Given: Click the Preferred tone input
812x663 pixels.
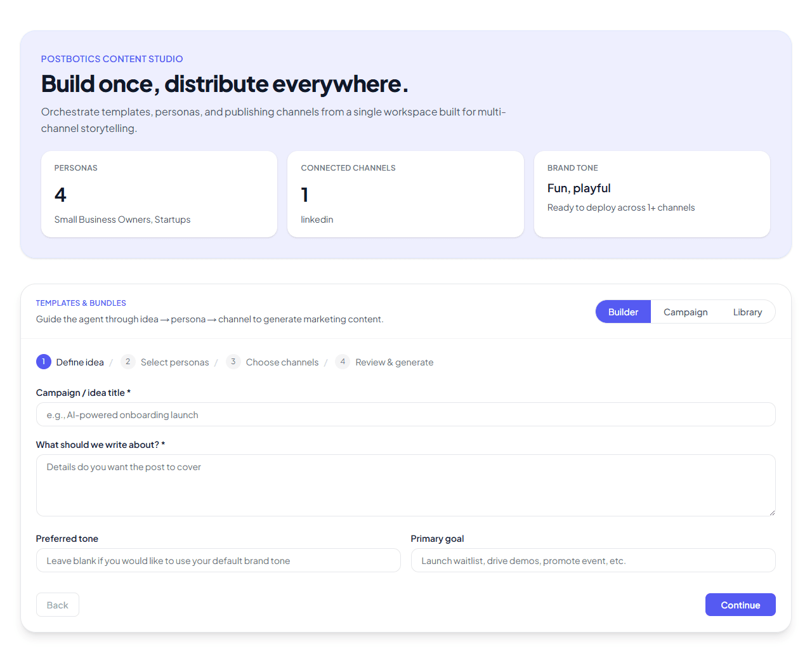Looking at the screenshot, I should tap(218, 560).
